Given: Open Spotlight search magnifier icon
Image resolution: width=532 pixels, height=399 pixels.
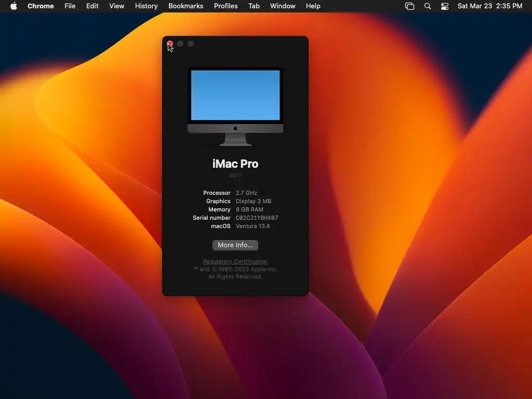Looking at the screenshot, I should (x=428, y=6).
